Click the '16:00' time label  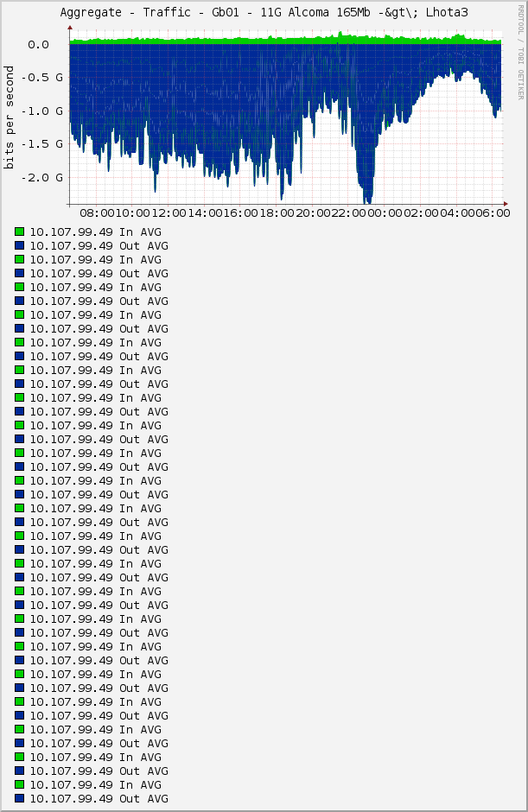pyautogui.click(x=241, y=213)
